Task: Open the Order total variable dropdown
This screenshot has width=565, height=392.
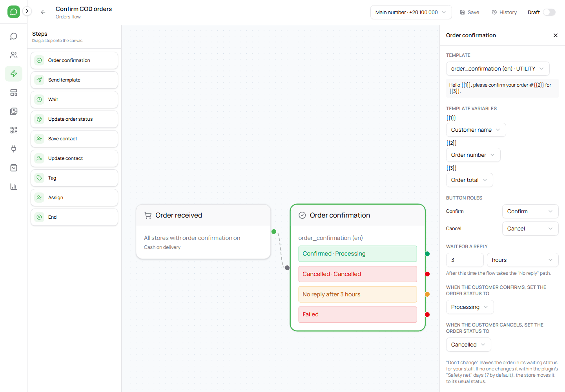Action: 469,180
